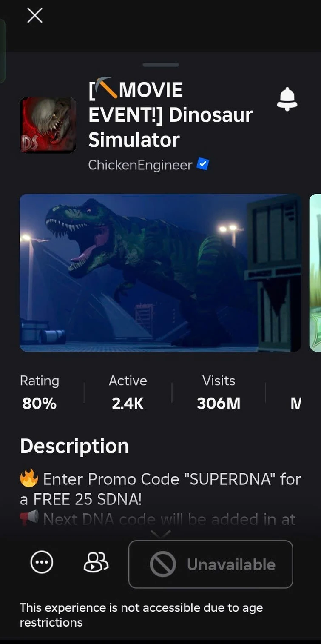Toggle the notification bell for Dinosaur Simulator
This screenshot has width=321, height=644.
tap(287, 99)
